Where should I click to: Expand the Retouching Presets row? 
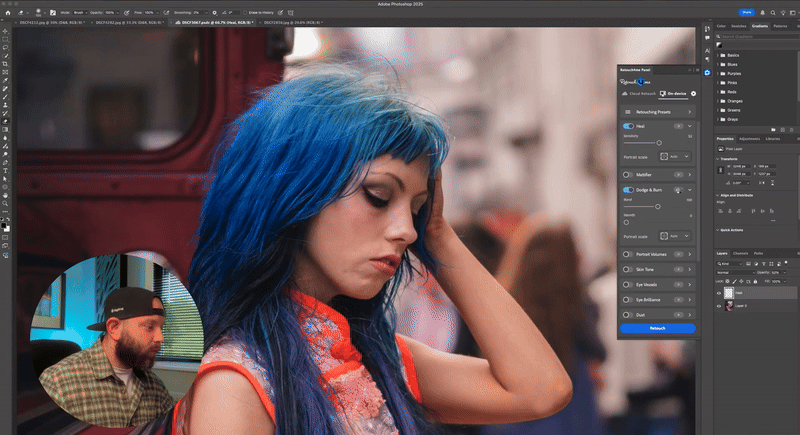point(657,112)
